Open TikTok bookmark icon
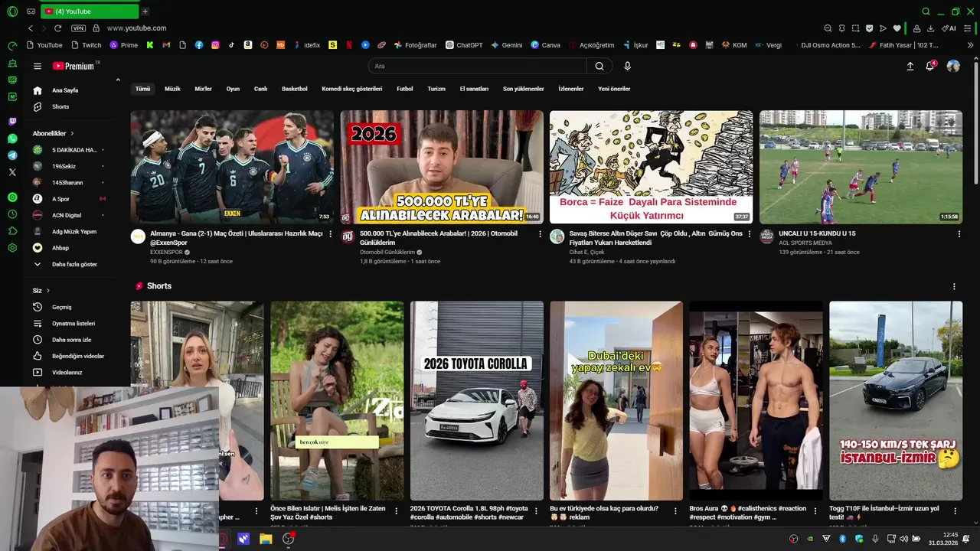The width and height of the screenshot is (980, 551). (x=231, y=45)
